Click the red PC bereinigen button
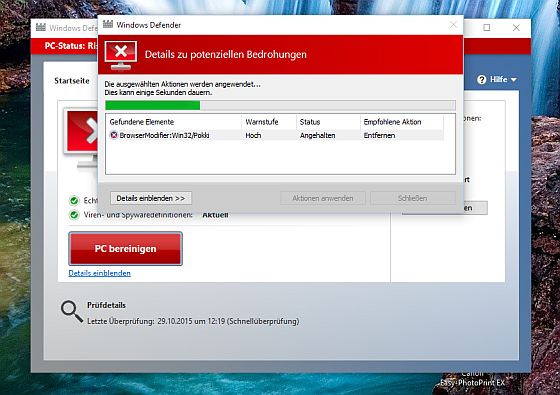The height and width of the screenshot is (395, 560). [125, 249]
